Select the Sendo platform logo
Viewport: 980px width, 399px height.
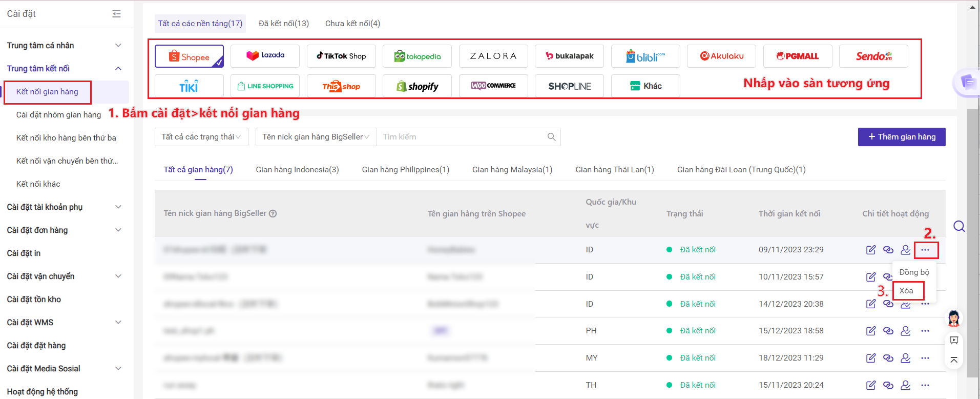pos(873,56)
